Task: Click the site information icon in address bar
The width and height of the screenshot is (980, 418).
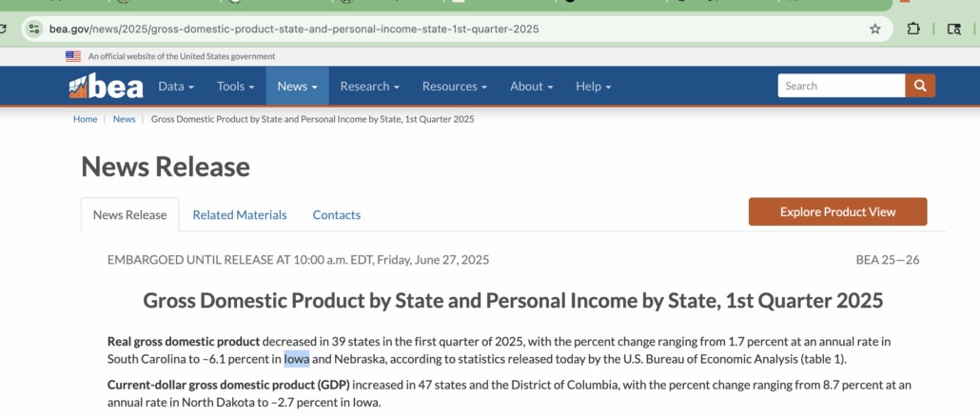Action: 34,29
